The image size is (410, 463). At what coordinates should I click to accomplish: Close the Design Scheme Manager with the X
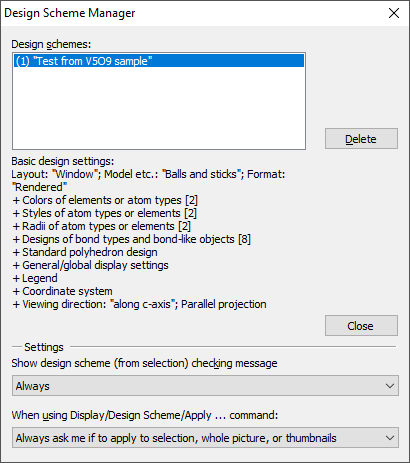point(394,13)
